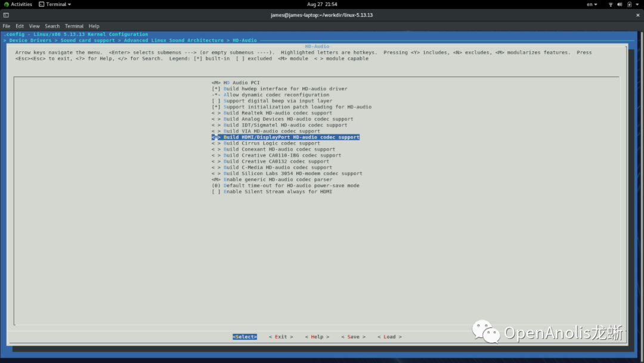The image size is (644, 363).
Task: Select Build VIA HD-audio codec support
Action: (x=266, y=131)
